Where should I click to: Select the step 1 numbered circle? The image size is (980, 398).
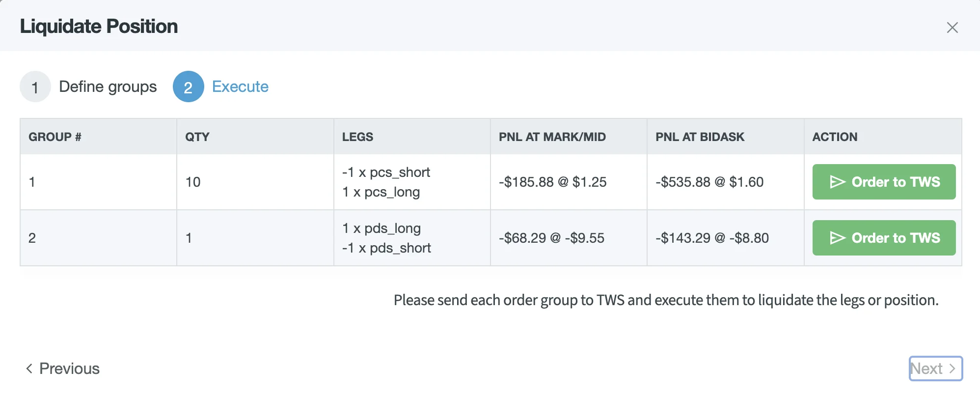(35, 86)
